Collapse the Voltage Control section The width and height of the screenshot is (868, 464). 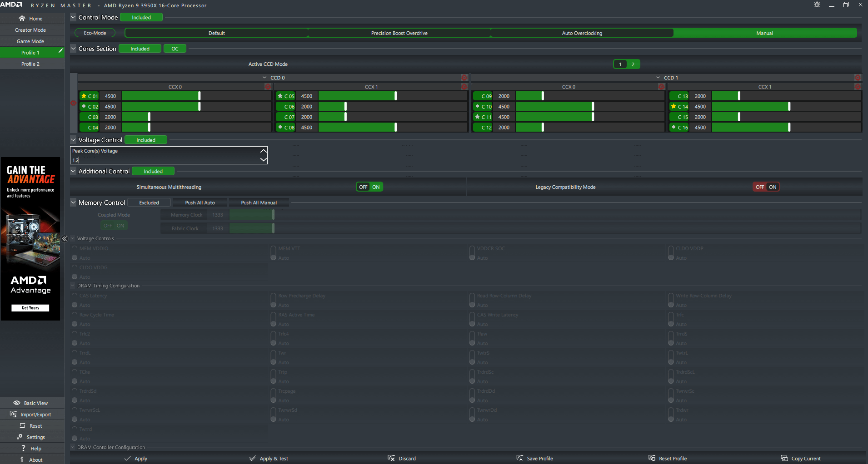point(73,140)
